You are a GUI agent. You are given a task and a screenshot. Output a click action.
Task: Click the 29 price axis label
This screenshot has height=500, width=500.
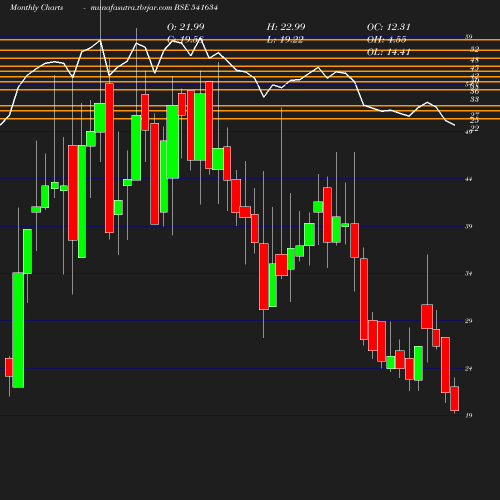click(x=469, y=321)
